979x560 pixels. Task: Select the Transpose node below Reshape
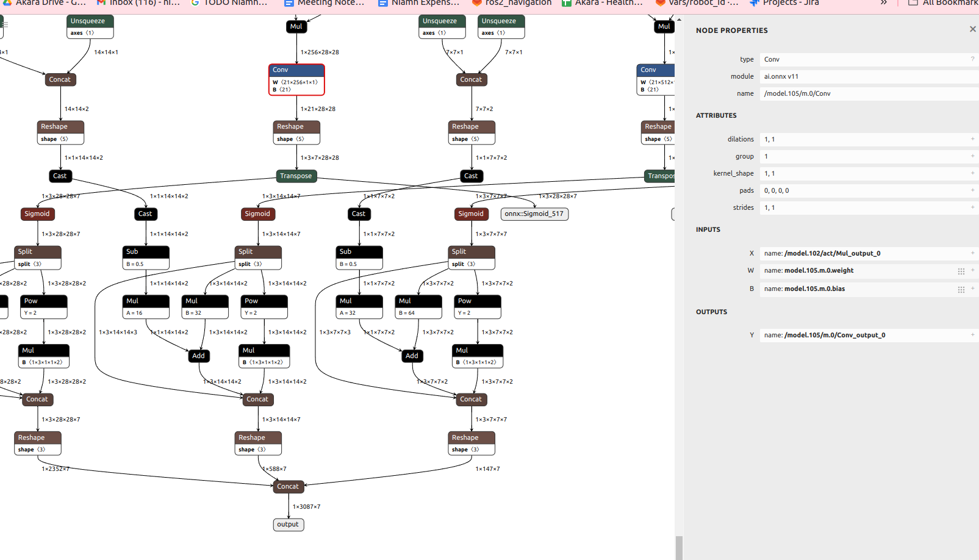(x=296, y=176)
